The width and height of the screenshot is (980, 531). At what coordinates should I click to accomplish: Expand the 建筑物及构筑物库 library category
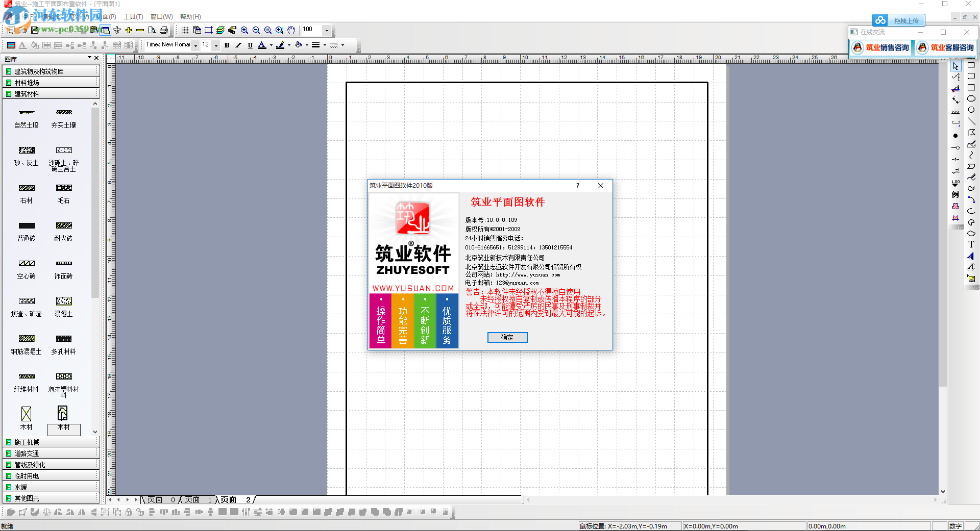coord(51,71)
